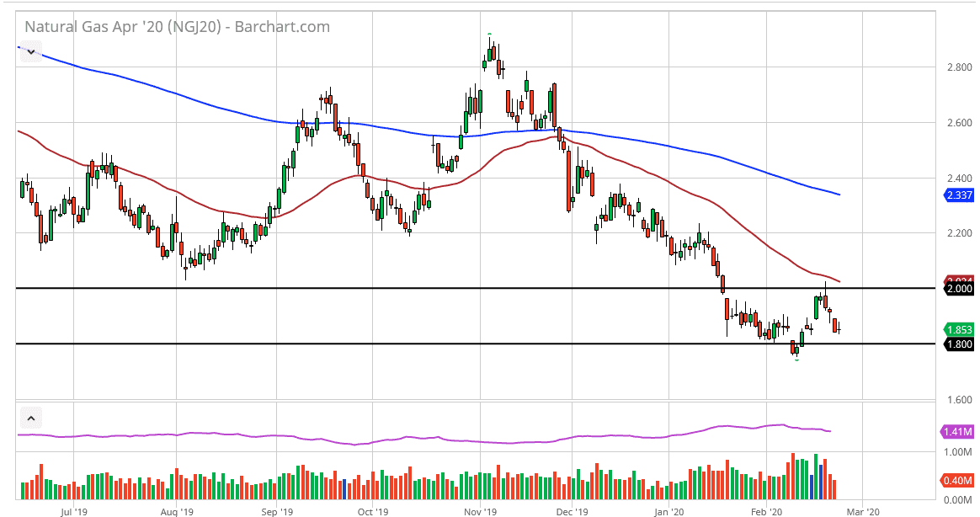This screenshot has width=980, height=517.
Task: Select the blue moving average value 2.337
Action: 960,195
